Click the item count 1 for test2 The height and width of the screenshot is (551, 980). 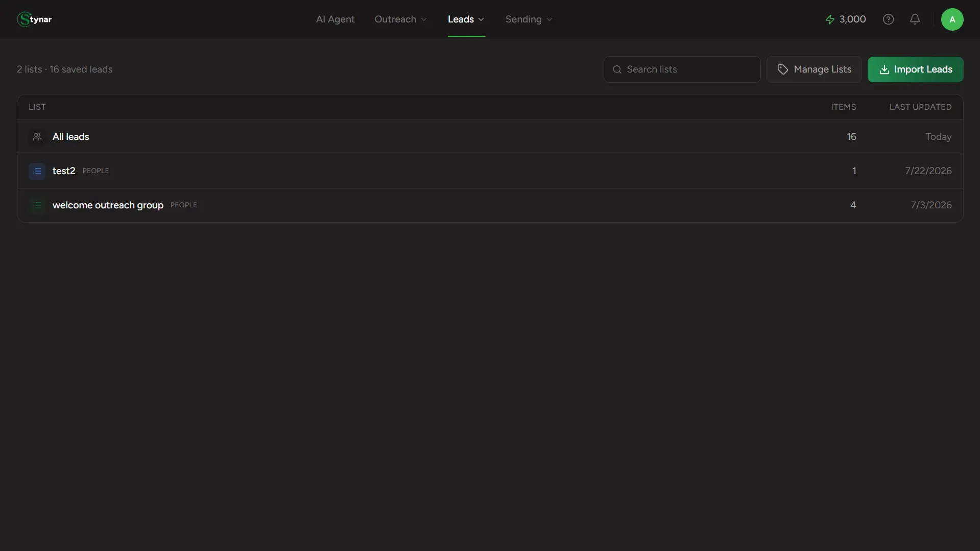pyautogui.click(x=854, y=171)
